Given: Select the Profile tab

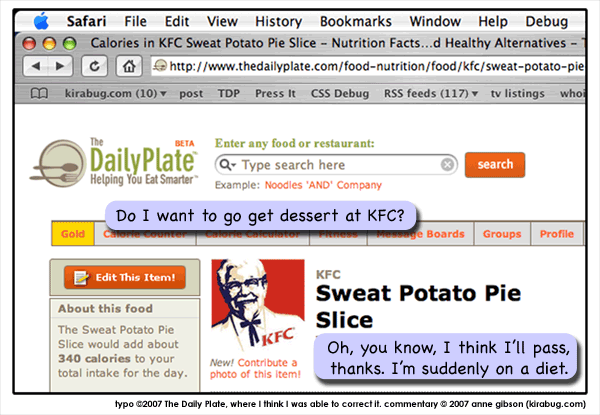Looking at the screenshot, I should click(x=557, y=234).
